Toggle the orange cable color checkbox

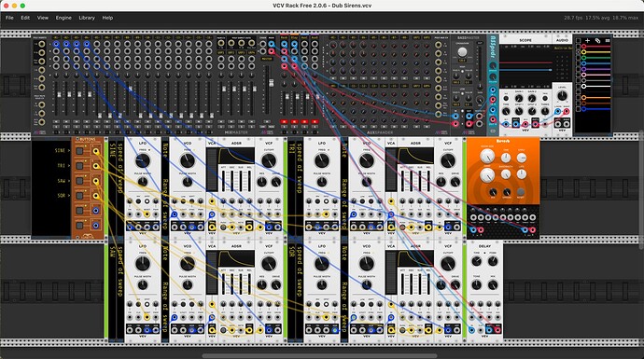pyautogui.click(x=579, y=97)
